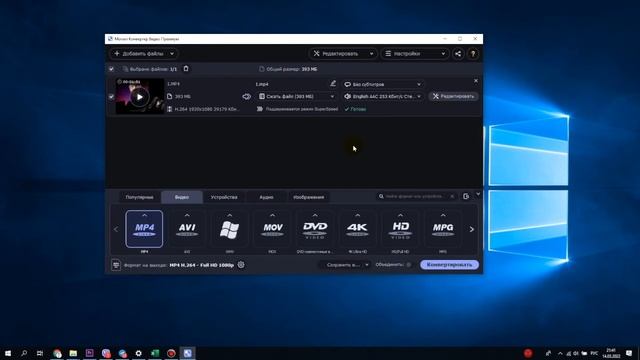The width and height of the screenshot is (640, 360).
Task: Select the MPG format icon
Action: (x=443, y=229)
